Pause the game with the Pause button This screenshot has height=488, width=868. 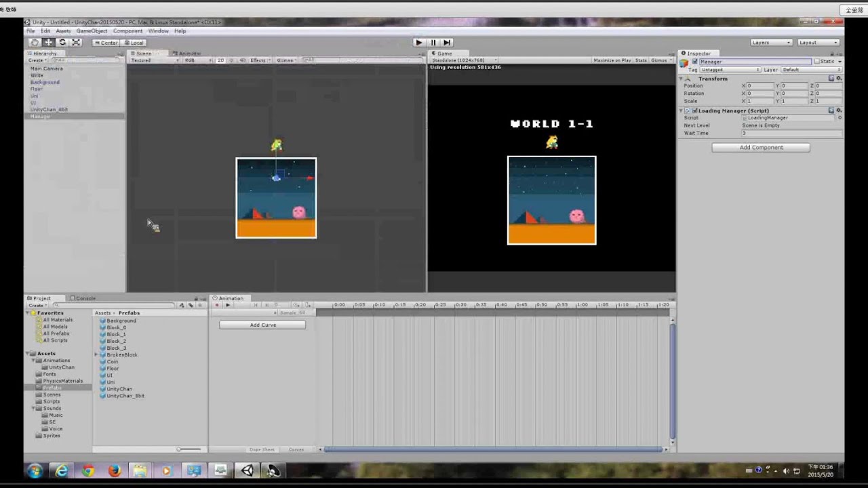point(433,42)
